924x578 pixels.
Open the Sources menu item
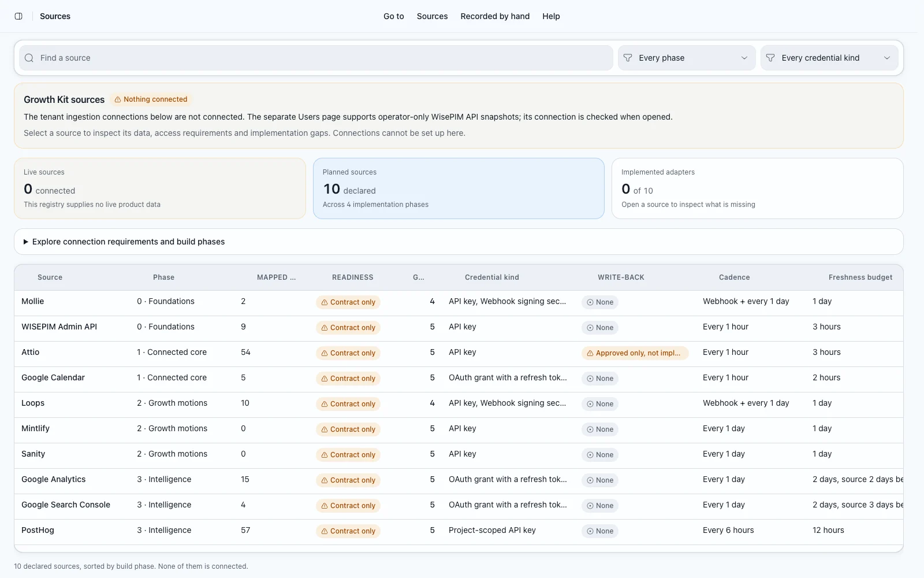(432, 16)
